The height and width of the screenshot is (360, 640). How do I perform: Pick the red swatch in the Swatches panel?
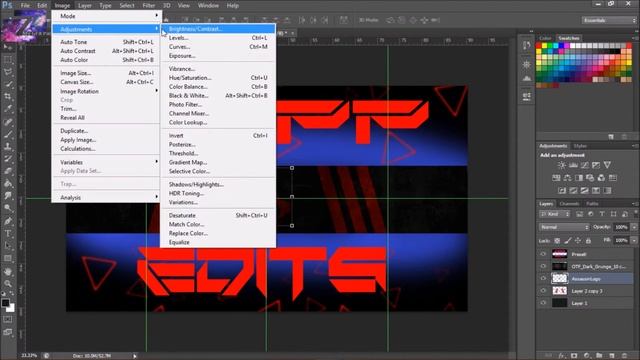tap(539, 46)
